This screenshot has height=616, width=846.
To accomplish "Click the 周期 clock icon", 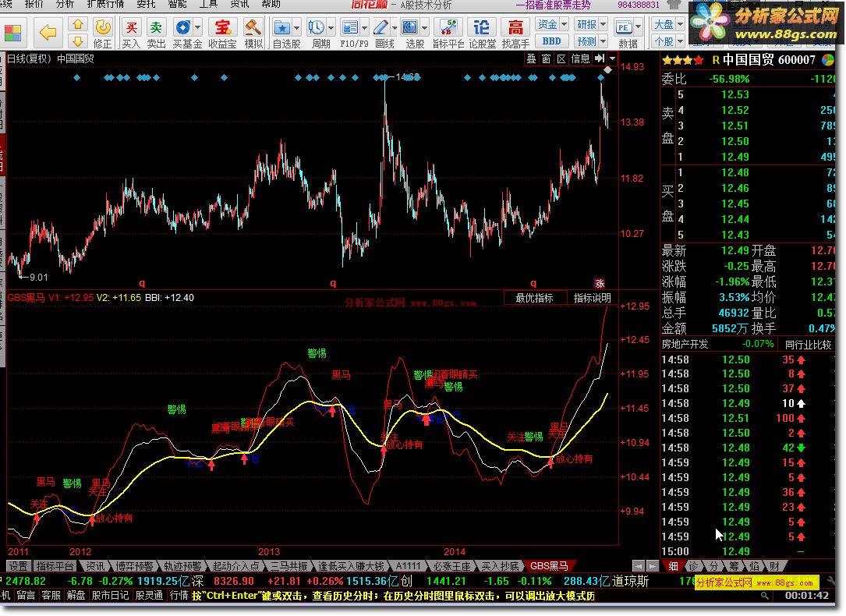I will point(316,27).
